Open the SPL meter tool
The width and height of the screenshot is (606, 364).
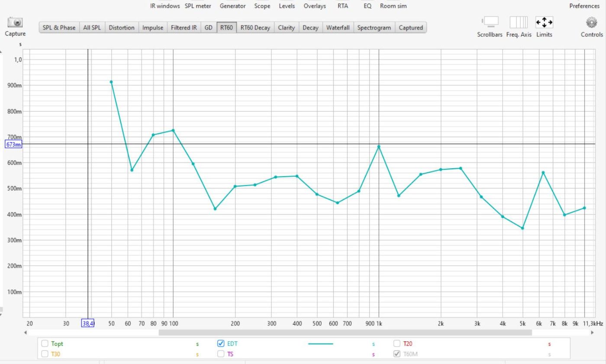[x=198, y=6]
